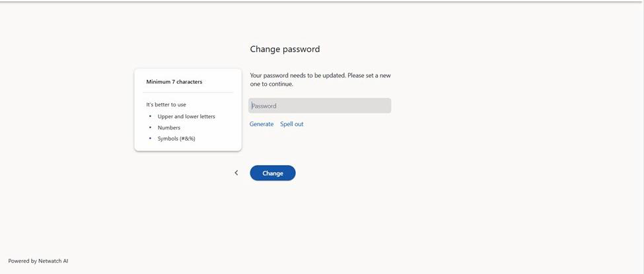This screenshot has height=274, width=644.
Task: Click the Powered by Netwatch AI footer
Action: click(x=38, y=261)
